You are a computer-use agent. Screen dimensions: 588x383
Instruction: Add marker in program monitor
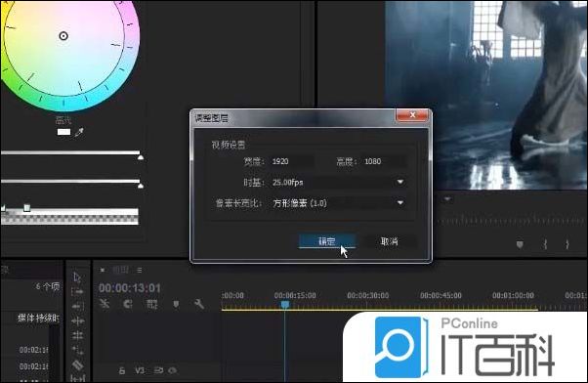point(520,245)
